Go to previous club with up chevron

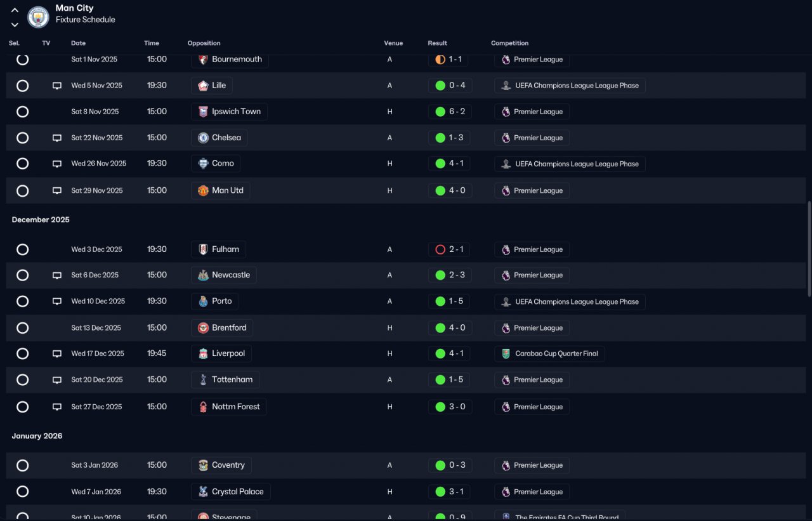tap(15, 10)
